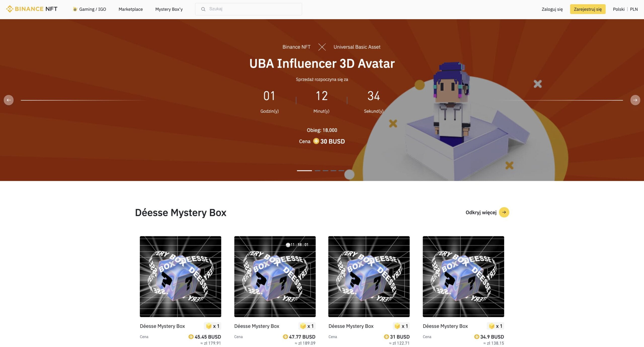This screenshot has width=644, height=347.
Task: Select fifth banner slide indicator
Action: [341, 171]
